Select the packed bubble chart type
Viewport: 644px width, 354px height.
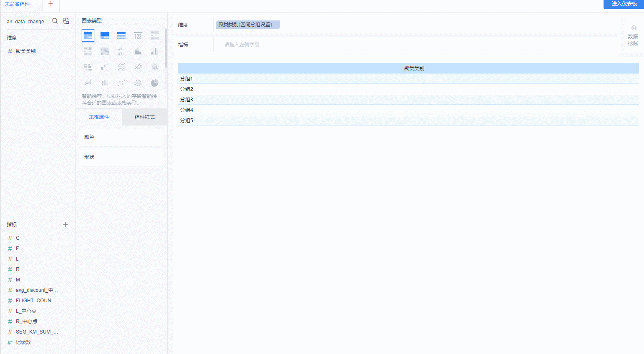(x=138, y=83)
